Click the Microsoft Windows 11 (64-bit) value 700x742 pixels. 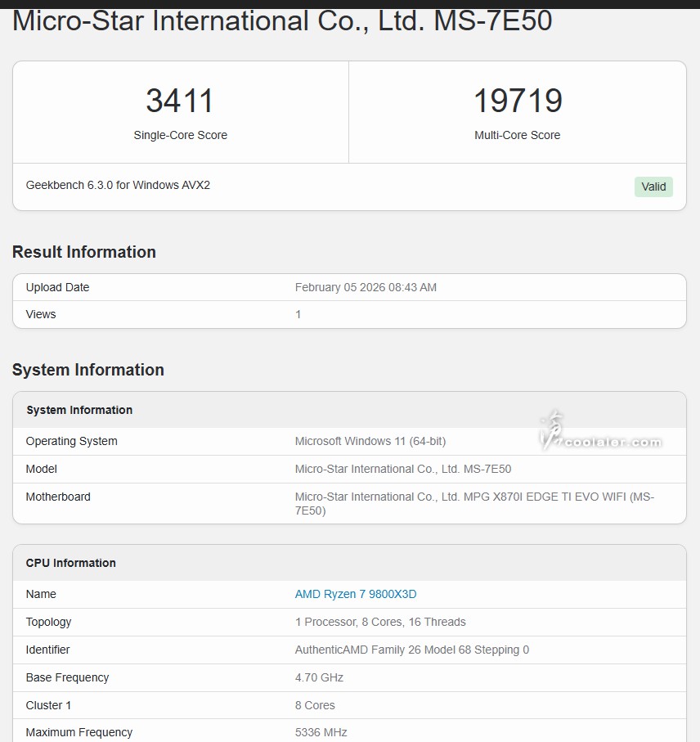370,441
